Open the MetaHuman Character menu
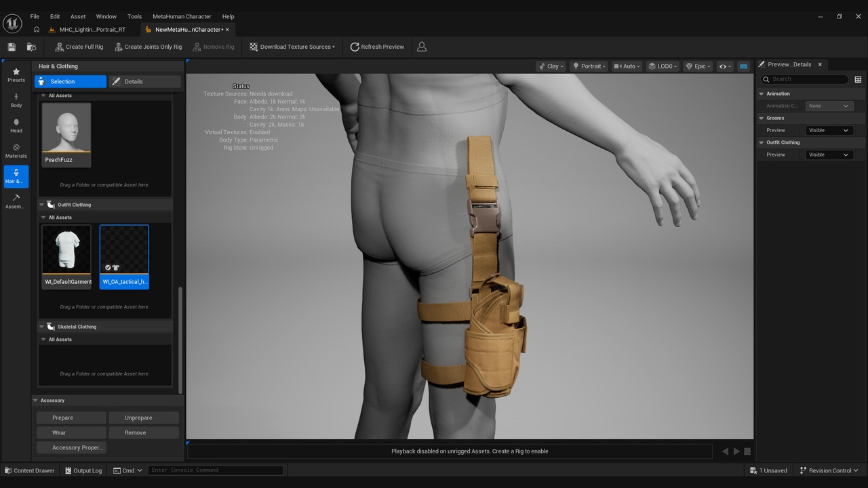Screen dimensions: 868x488 point(182,16)
